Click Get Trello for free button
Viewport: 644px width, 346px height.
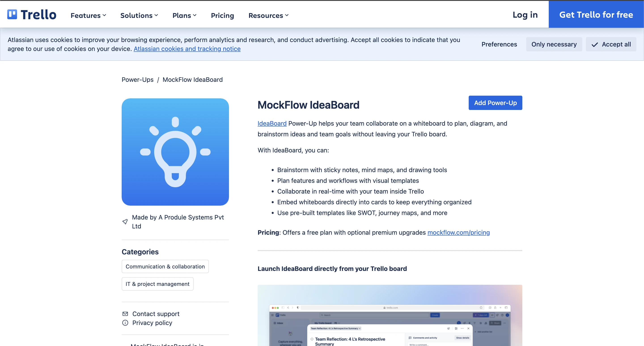(x=596, y=15)
